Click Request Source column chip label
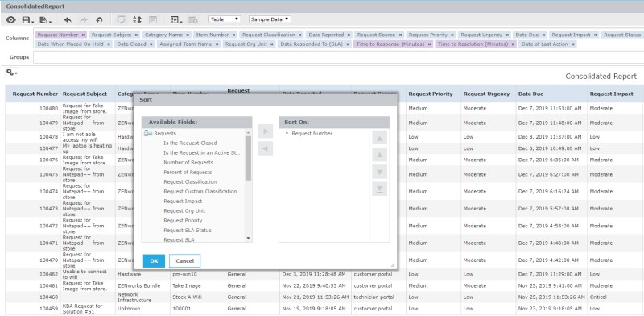Viewport: 644px width, 316px height. pyautogui.click(x=376, y=35)
